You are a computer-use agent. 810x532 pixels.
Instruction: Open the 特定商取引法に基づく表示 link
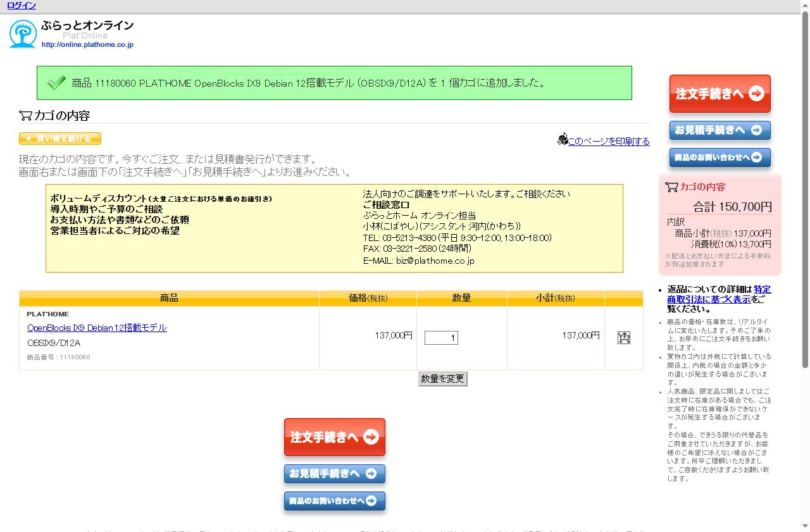tap(719, 294)
